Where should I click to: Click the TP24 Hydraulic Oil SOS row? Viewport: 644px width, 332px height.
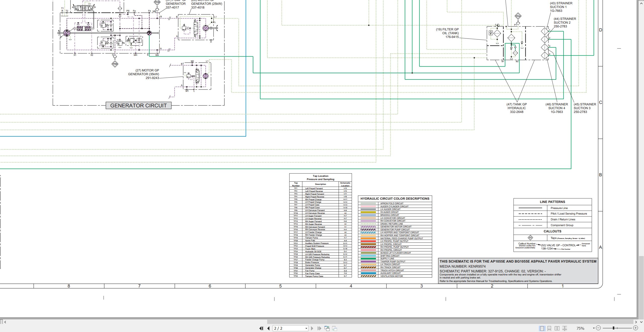click(x=320, y=252)
